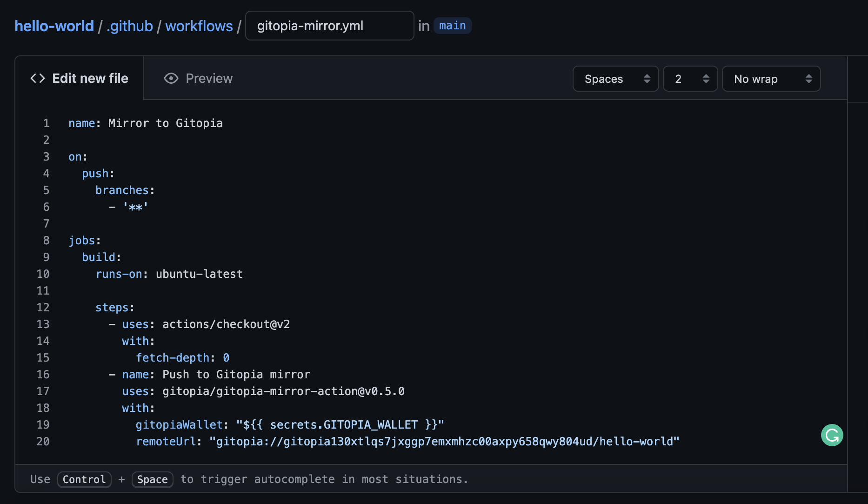Click the 'steps:' line
This screenshot has height=504, width=868.
(x=115, y=308)
